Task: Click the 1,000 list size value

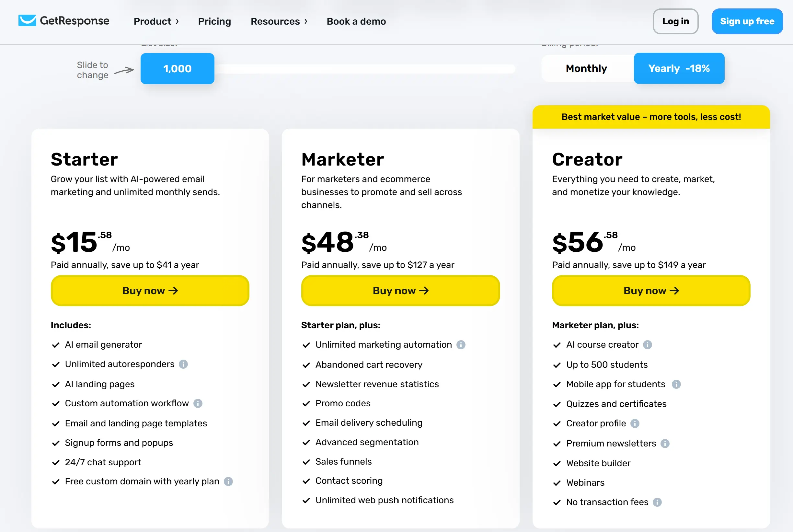Action: [177, 69]
